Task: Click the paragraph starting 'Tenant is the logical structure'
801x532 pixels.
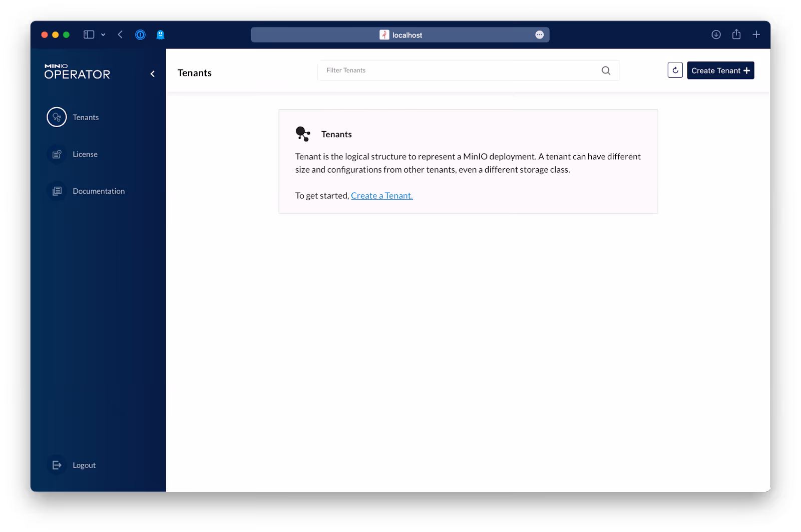Action: pos(468,163)
